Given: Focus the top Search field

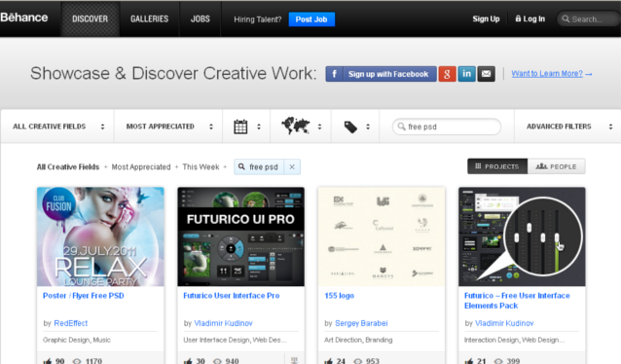Looking at the screenshot, I should point(589,19).
